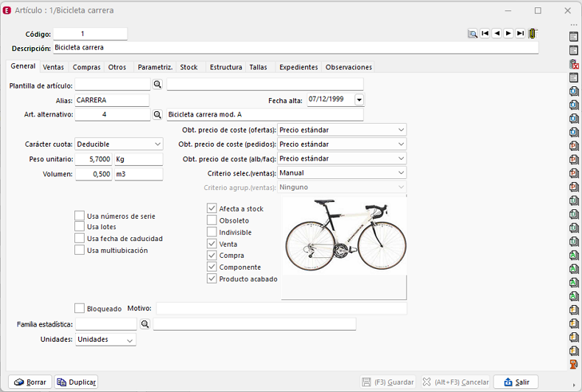Open magnifier lookup for Familia estadística
582x392 pixels.
144,324
